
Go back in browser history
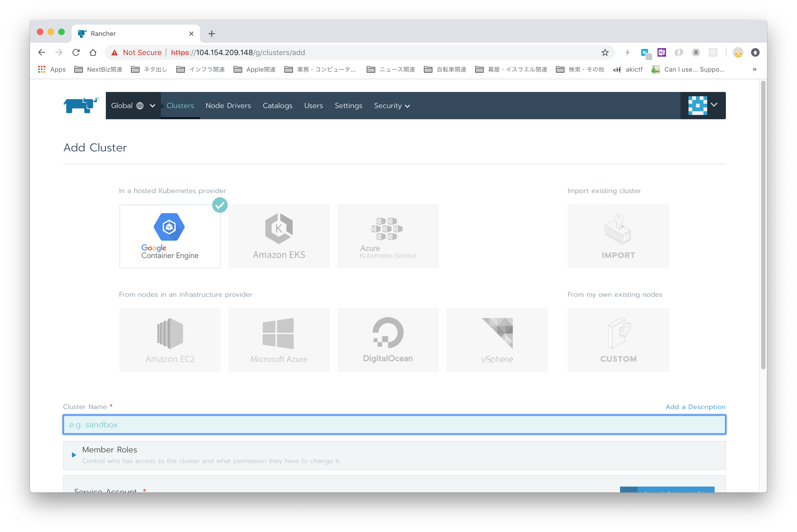[42, 52]
